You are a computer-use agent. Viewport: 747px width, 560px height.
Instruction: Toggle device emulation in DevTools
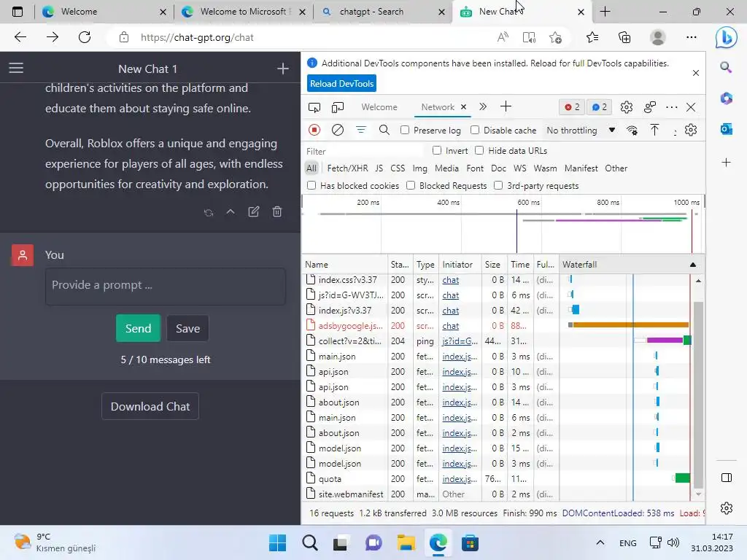337,107
